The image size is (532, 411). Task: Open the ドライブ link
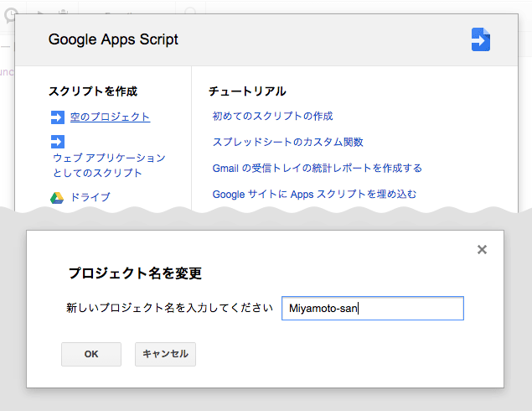[x=90, y=197]
